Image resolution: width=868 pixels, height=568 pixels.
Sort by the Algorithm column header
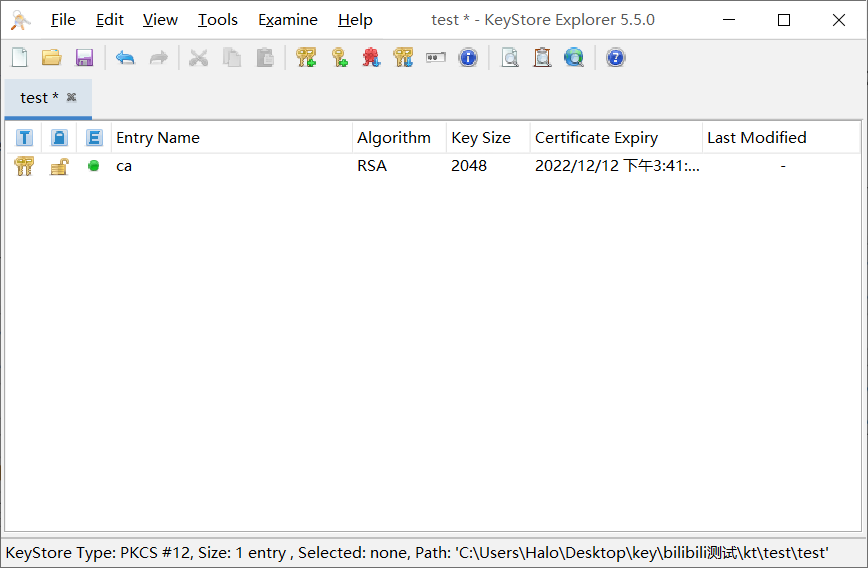tap(399, 137)
